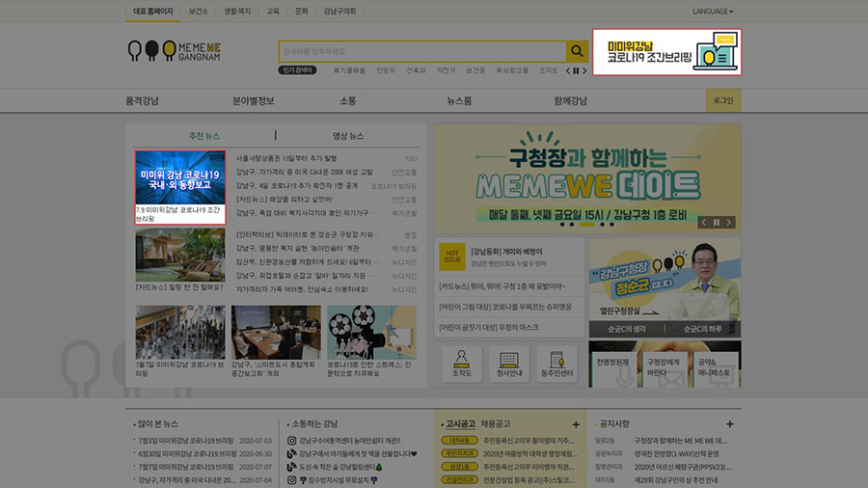
Task: Open the 청사안내 building guide icon
Action: [x=509, y=364]
